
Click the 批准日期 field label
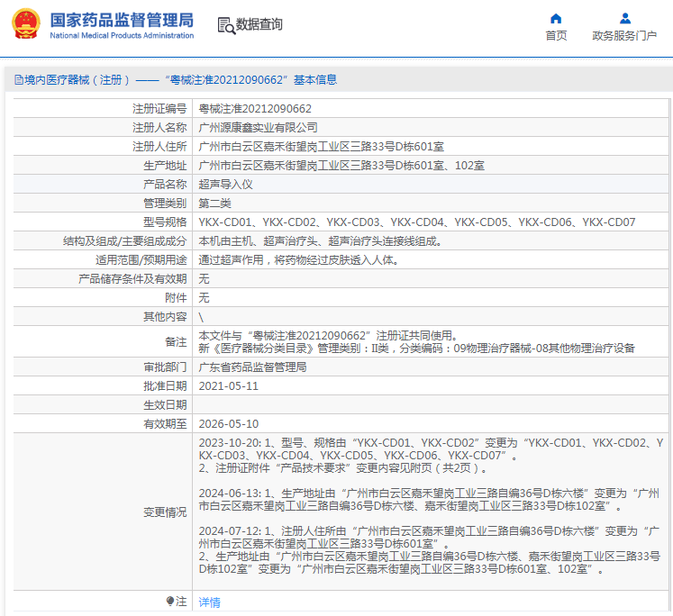point(165,386)
